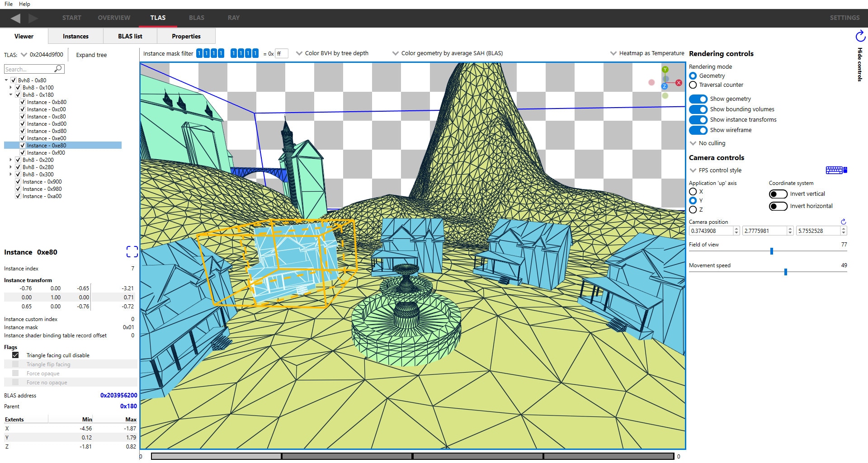Uncheck the Instance - 0xd00 checkbox

click(23, 124)
